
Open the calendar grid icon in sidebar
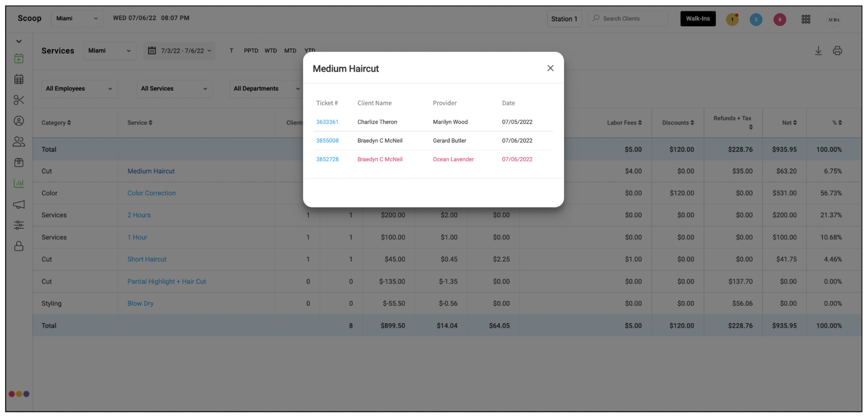[19, 79]
